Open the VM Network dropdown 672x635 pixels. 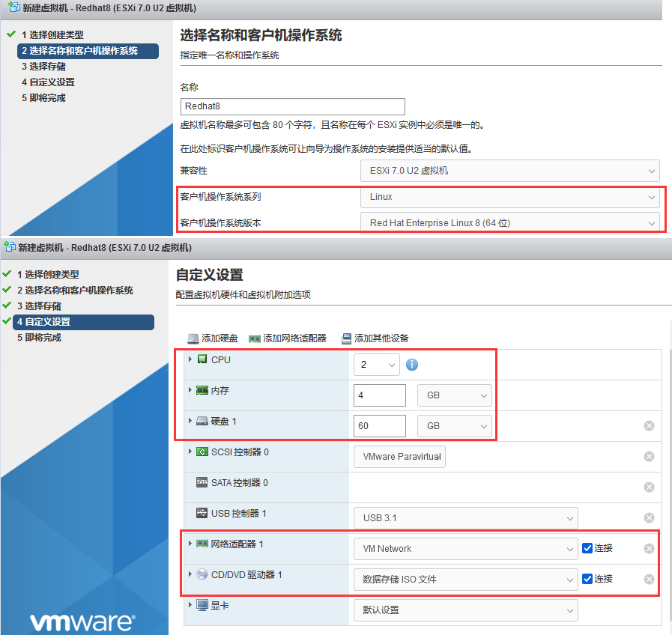(x=465, y=548)
